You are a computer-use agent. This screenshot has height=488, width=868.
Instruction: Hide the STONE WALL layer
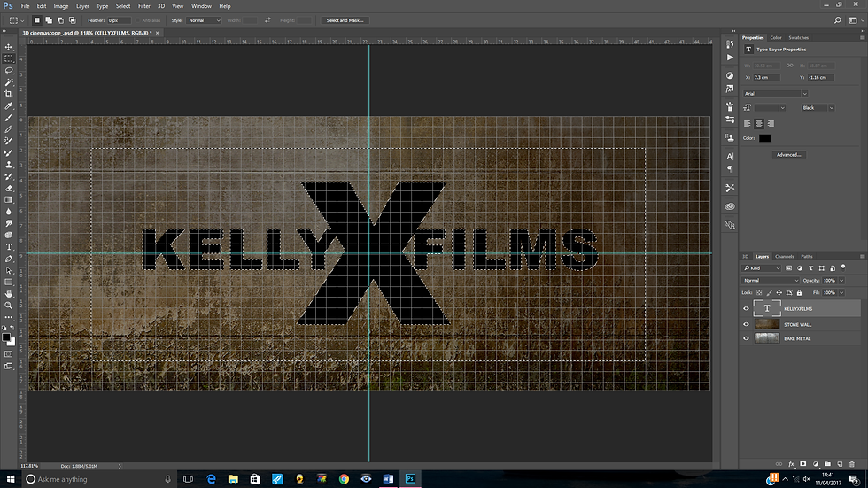click(x=746, y=324)
